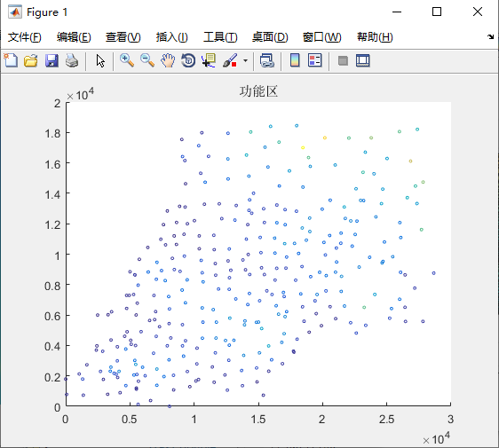499x448 pixels.
Task: Click the Link Plot icon
Action: pos(266,60)
